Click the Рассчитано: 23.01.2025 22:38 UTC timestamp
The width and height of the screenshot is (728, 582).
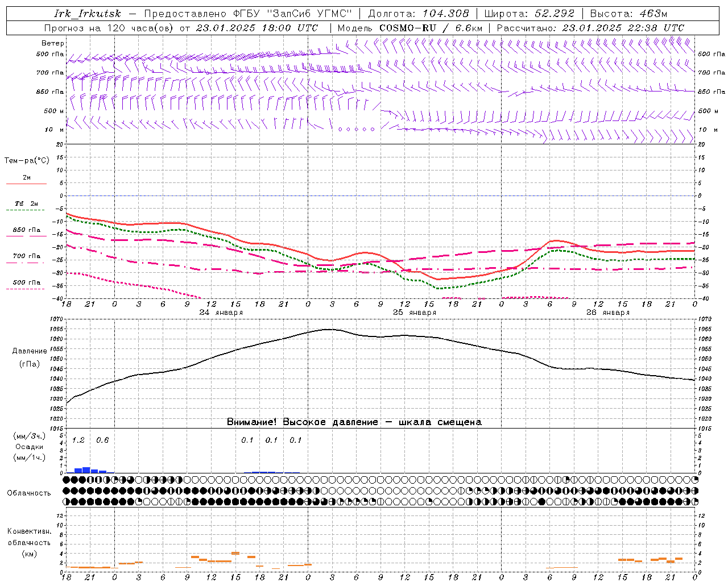pos(590,28)
